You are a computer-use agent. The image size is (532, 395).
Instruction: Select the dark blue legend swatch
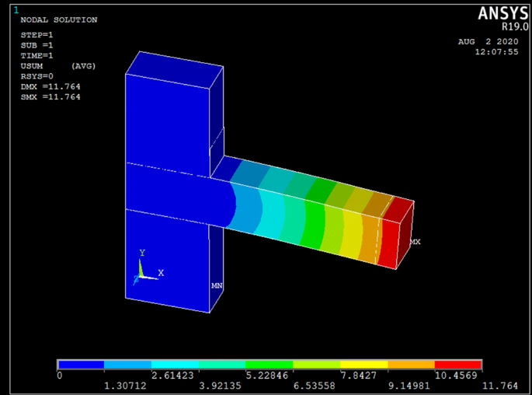coord(82,365)
